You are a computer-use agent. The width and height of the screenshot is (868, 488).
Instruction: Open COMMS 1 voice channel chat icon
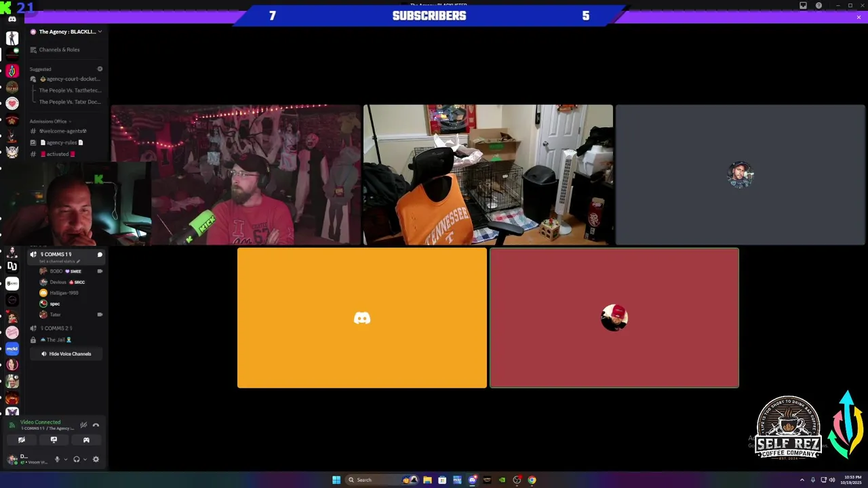100,255
